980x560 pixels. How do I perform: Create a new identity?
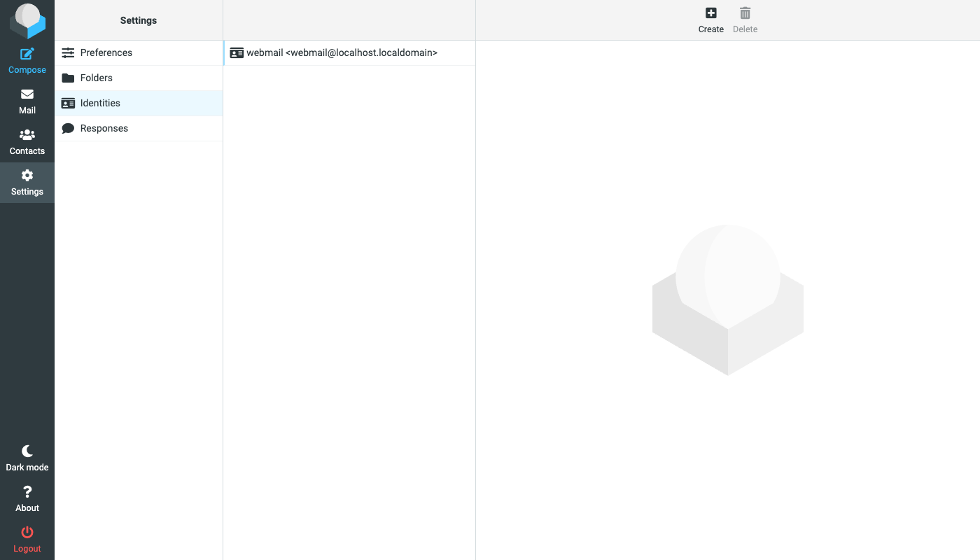710,20
